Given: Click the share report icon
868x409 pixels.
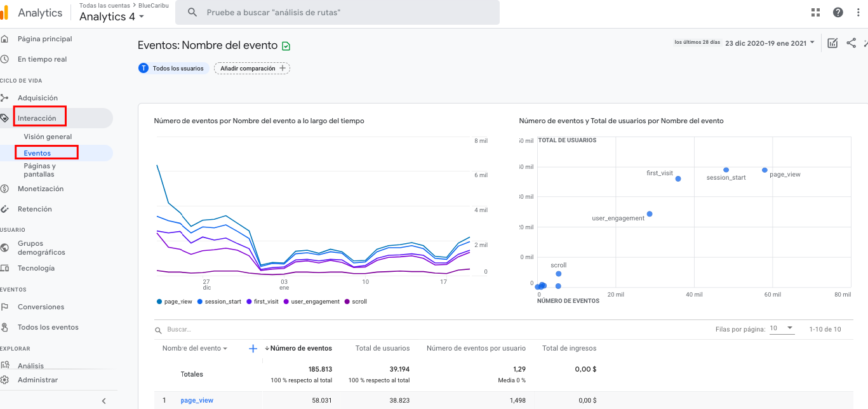Looking at the screenshot, I should pos(851,43).
